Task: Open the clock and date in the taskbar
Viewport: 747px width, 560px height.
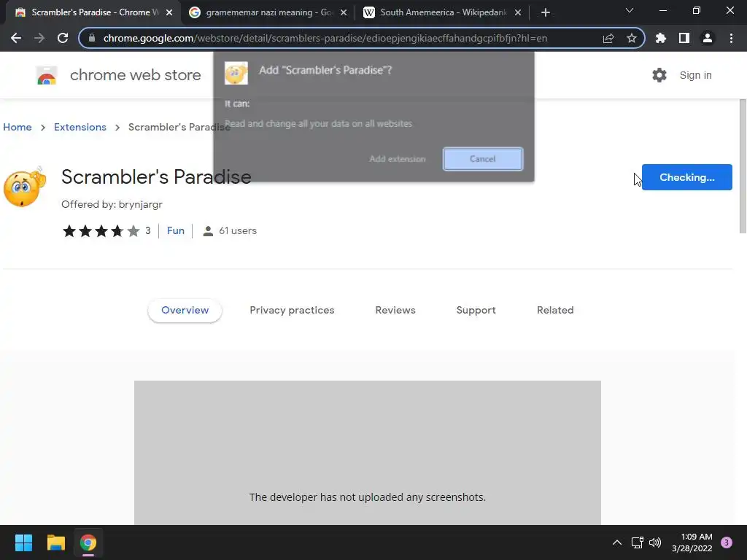Action: [x=692, y=542]
